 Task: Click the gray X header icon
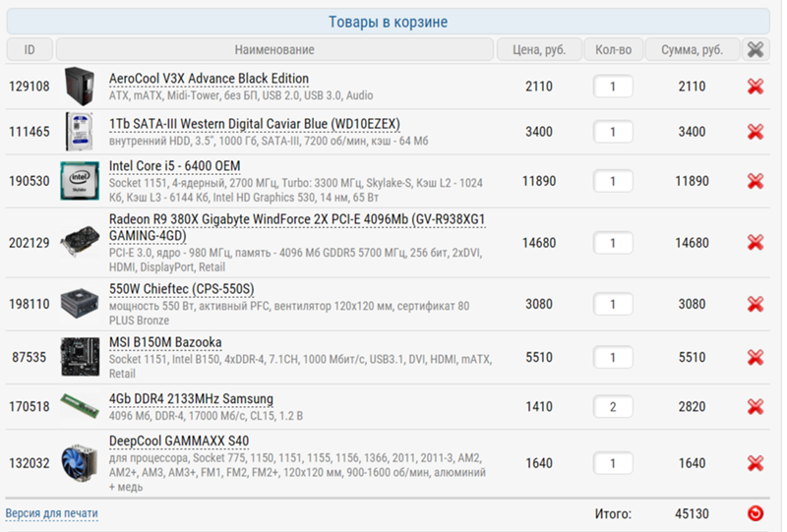click(x=756, y=50)
